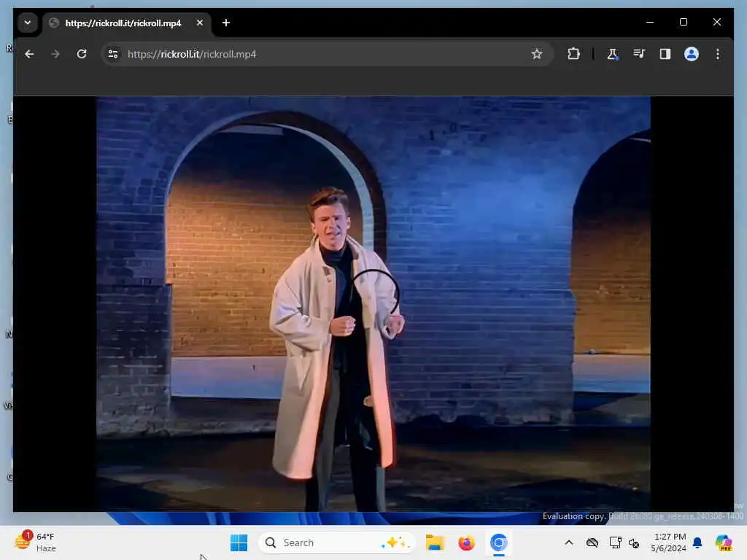Close the browser window
Image resolution: width=747 pixels, height=560 pixels.
coord(717,22)
